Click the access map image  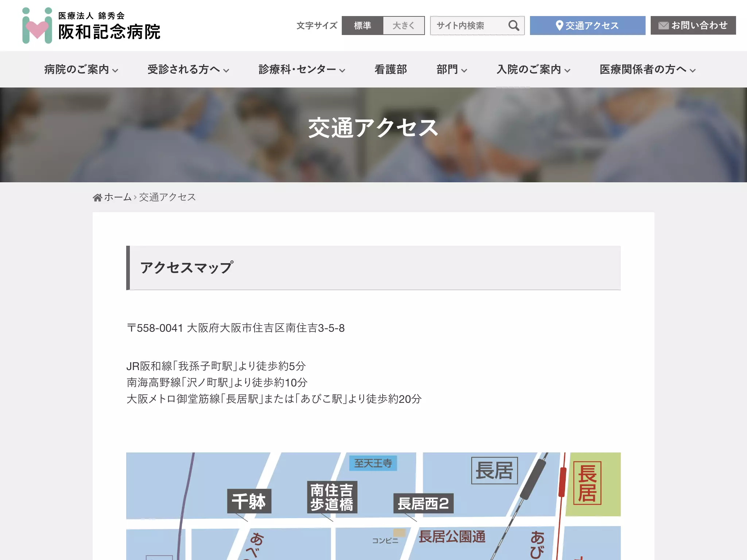click(373, 506)
